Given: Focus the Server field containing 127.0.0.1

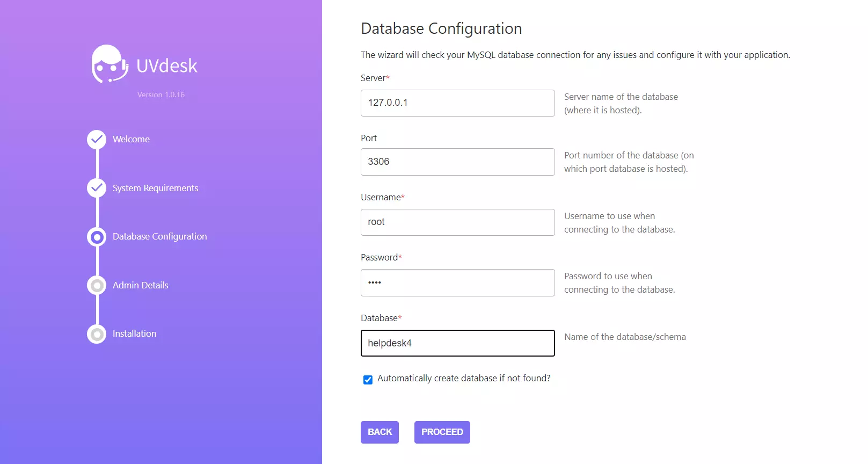Looking at the screenshot, I should pos(457,103).
